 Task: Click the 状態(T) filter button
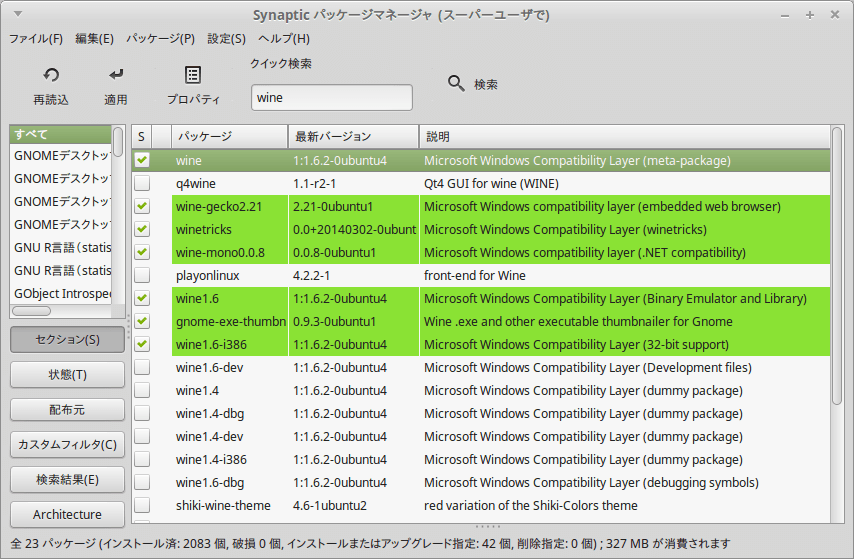pos(68,375)
